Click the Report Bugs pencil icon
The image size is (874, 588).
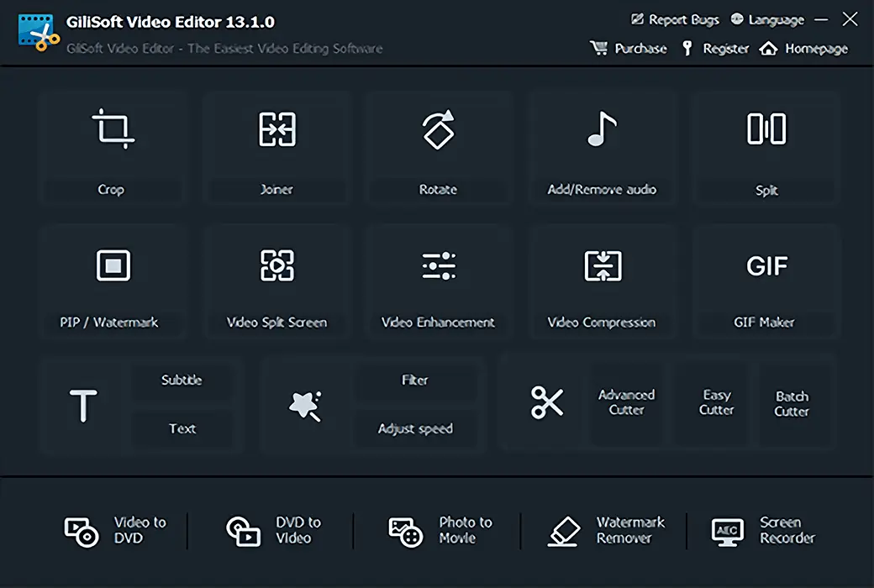636,19
